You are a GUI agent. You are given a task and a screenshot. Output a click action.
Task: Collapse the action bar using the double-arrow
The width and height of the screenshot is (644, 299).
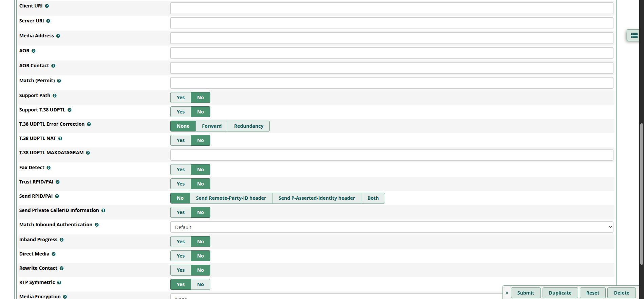click(x=507, y=293)
